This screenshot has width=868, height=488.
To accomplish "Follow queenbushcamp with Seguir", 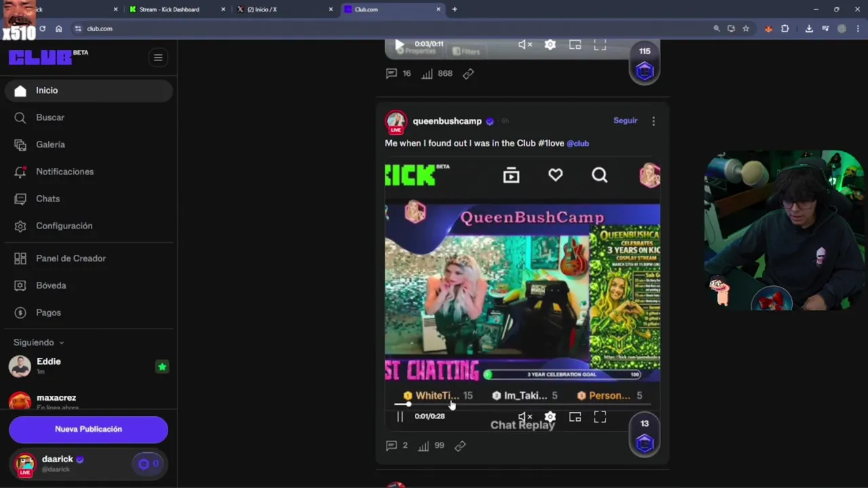I will pyautogui.click(x=625, y=121).
